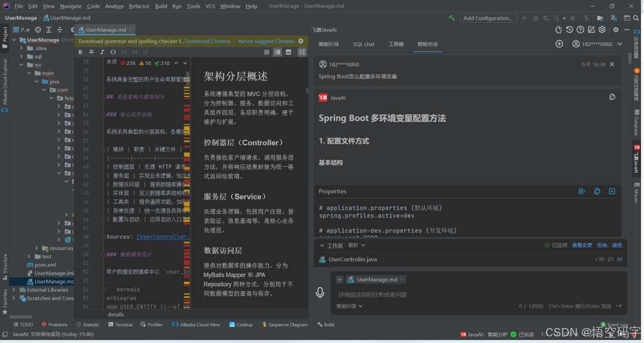
Task: Apply italic markdown formatting
Action: (102, 52)
